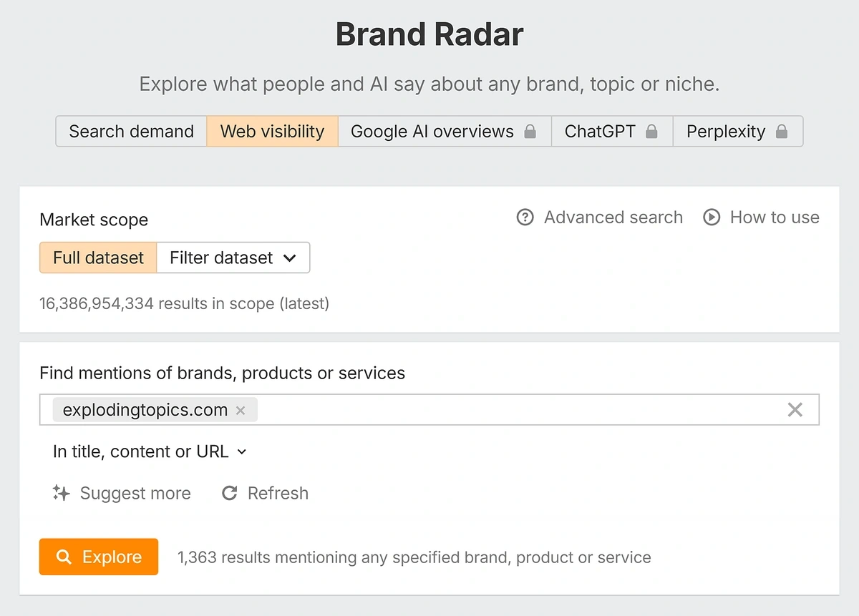Open the How to use link
859x616 pixels.
(762, 217)
